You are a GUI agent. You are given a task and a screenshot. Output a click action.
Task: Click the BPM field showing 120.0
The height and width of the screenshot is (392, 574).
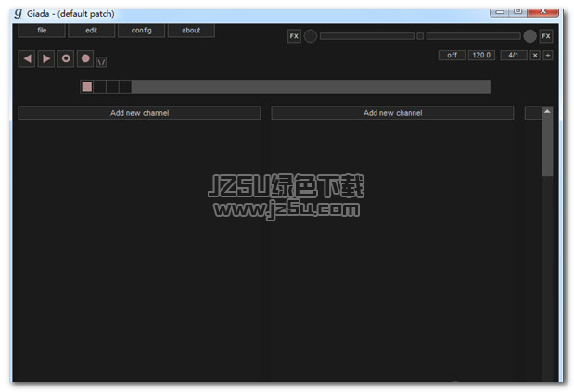[481, 56]
